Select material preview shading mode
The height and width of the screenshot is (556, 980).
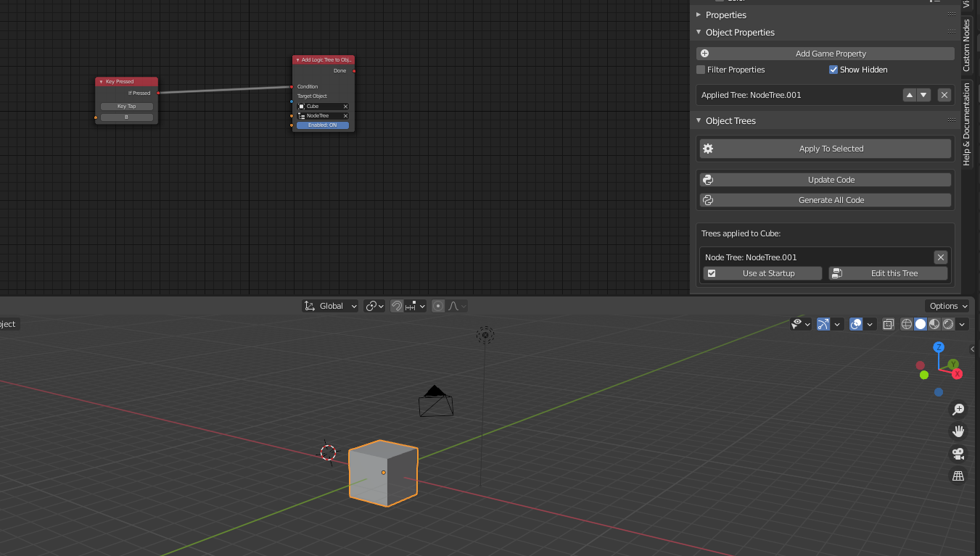click(x=934, y=325)
